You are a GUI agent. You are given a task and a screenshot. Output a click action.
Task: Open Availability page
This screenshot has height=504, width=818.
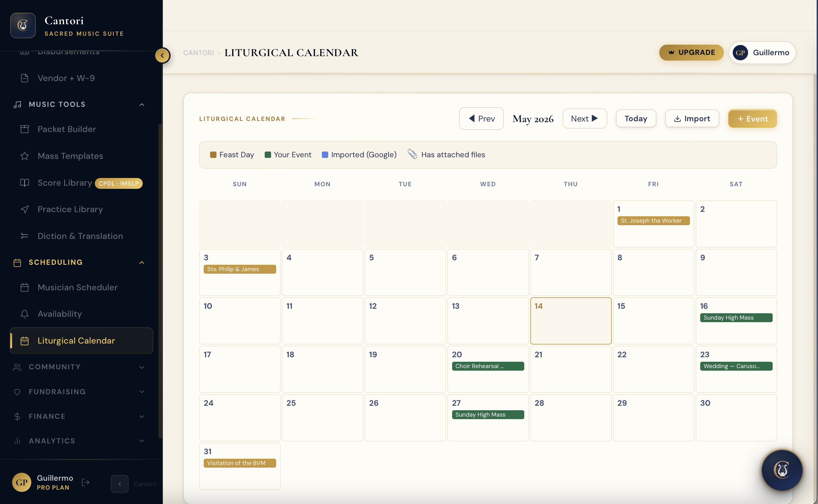(x=81, y=314)
